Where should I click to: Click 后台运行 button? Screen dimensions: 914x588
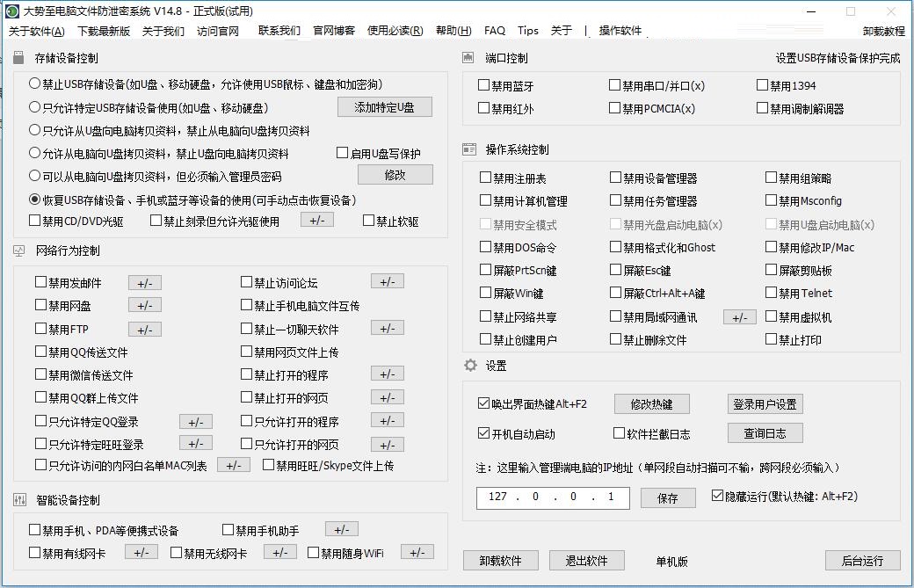click(x=863, y=561)
